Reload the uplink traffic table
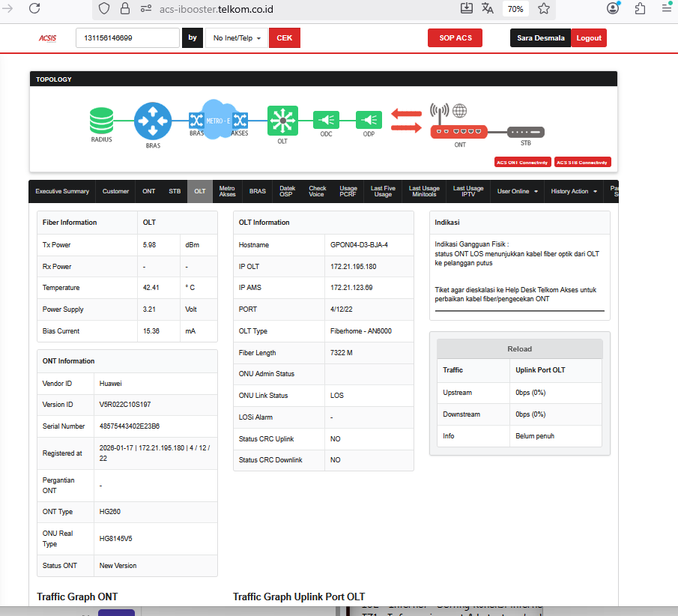This screenshot has height=616, width=678. click(519, 349)
